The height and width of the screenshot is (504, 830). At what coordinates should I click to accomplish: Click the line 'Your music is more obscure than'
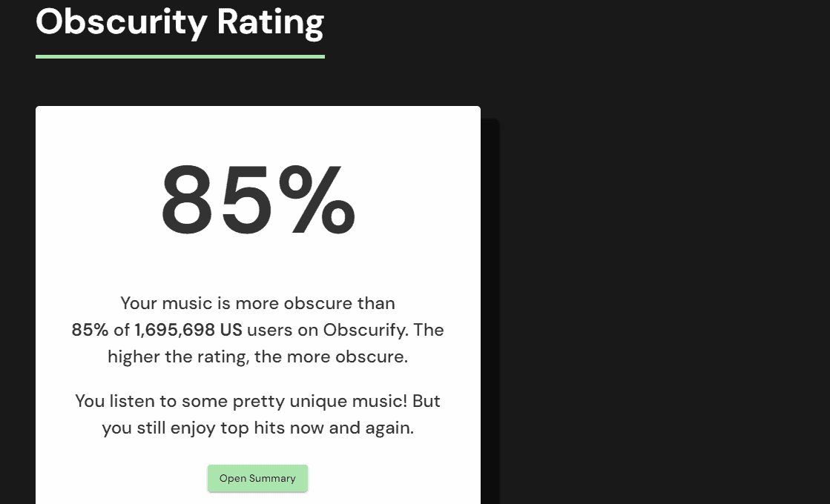click(x=258, y=304)
